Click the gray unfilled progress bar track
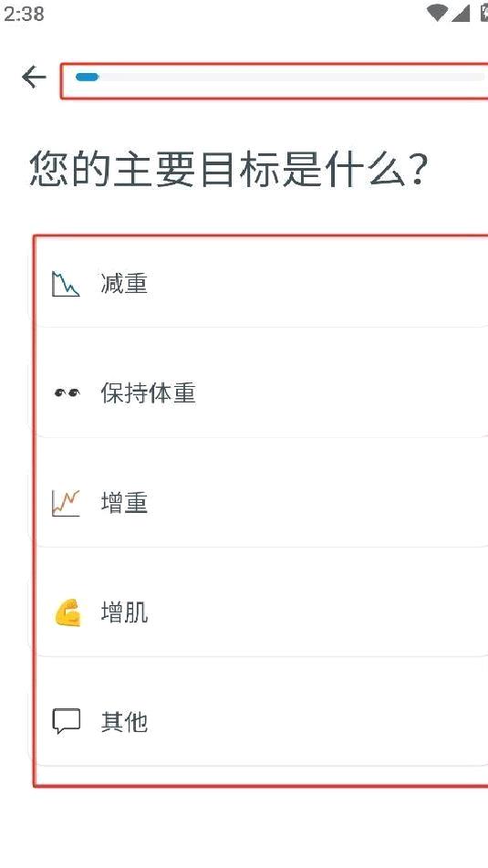This screenshot has height=868, width=488. tap(292, 77)
